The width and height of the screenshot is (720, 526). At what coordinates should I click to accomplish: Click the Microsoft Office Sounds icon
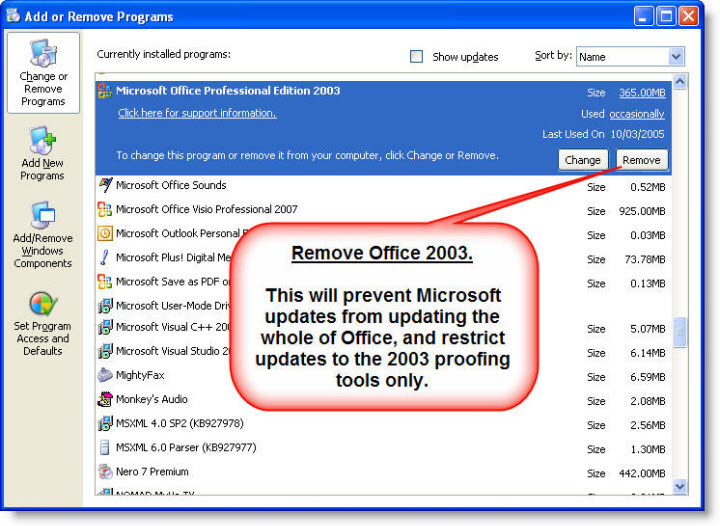[x=105, y=185]
